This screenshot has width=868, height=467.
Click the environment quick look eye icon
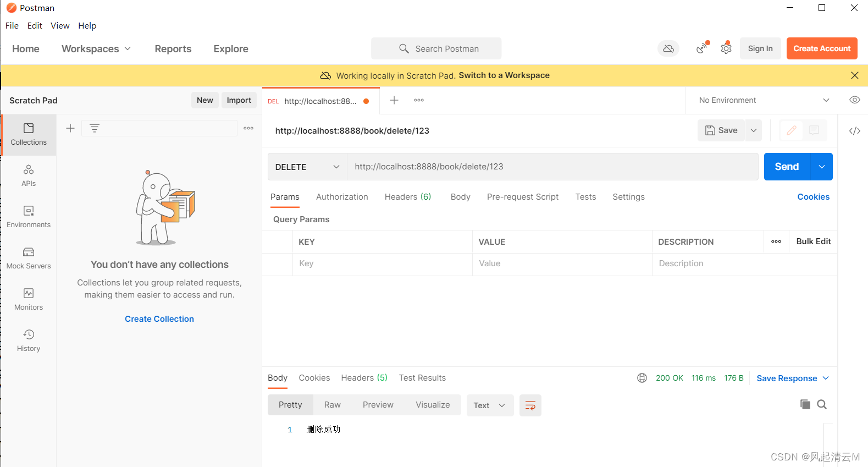855,100
